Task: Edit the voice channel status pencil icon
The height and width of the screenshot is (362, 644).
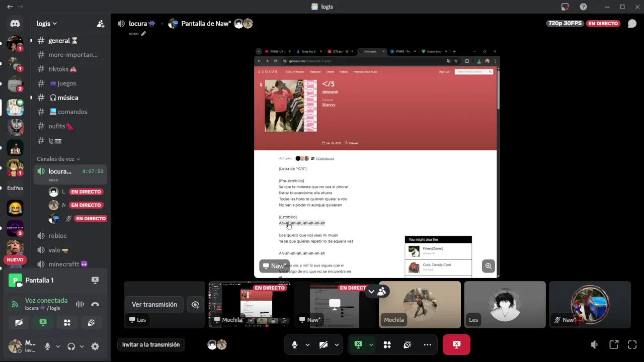Action: pyautogui.click(x=143, y=34)
